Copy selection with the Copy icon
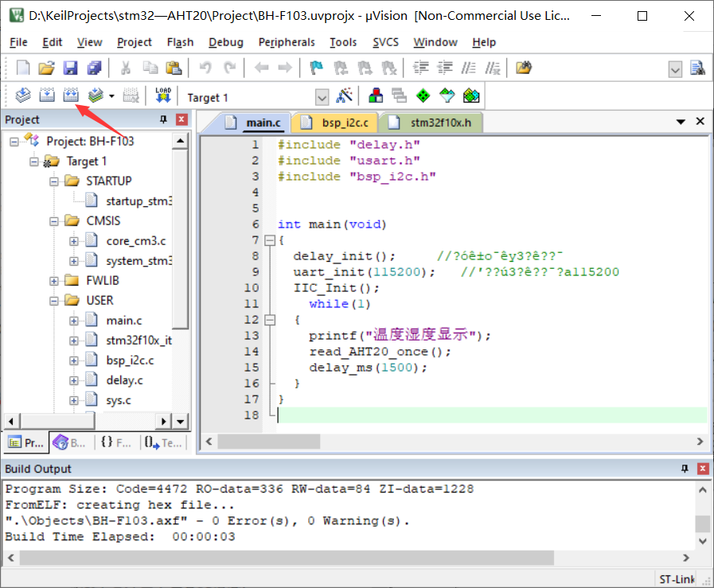The height and width of the screenshot is (588, 714). tap(150, 68)
